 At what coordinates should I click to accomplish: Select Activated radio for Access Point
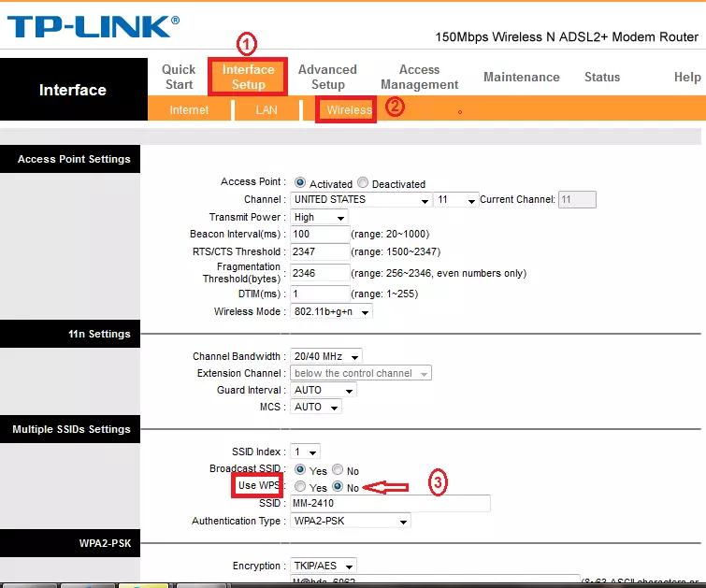300,183
